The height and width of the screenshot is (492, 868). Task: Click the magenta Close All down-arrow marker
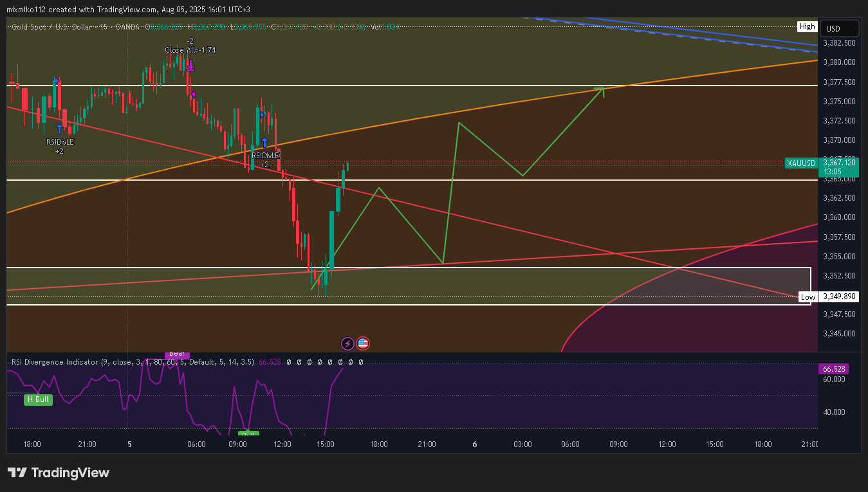190,64
